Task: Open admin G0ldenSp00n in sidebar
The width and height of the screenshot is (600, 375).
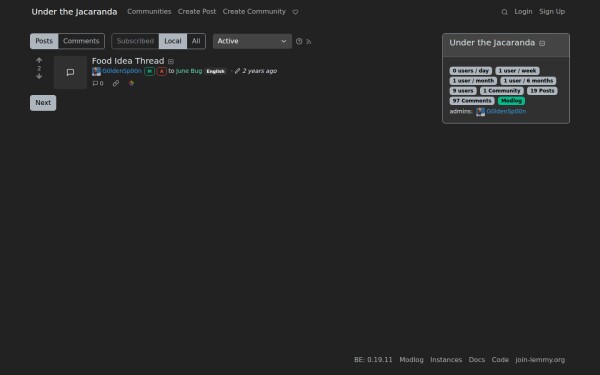Action: coord(506,111)
